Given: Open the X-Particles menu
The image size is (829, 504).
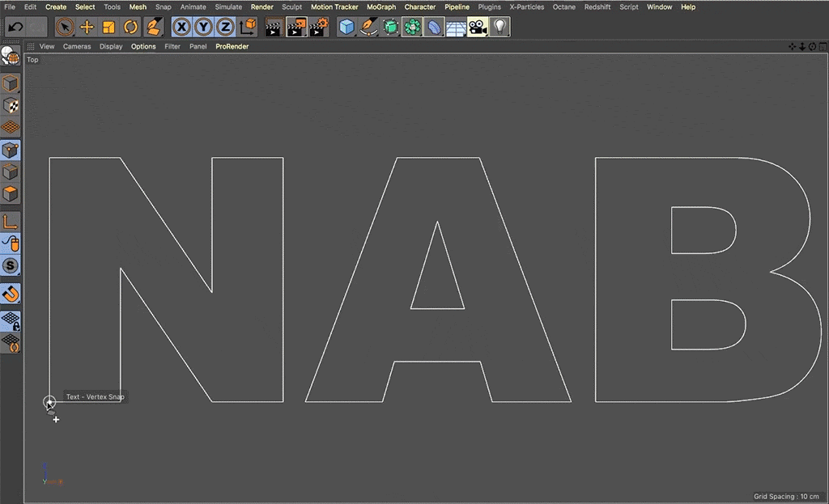Looking at the screenshot, I should tap(526, 6).
